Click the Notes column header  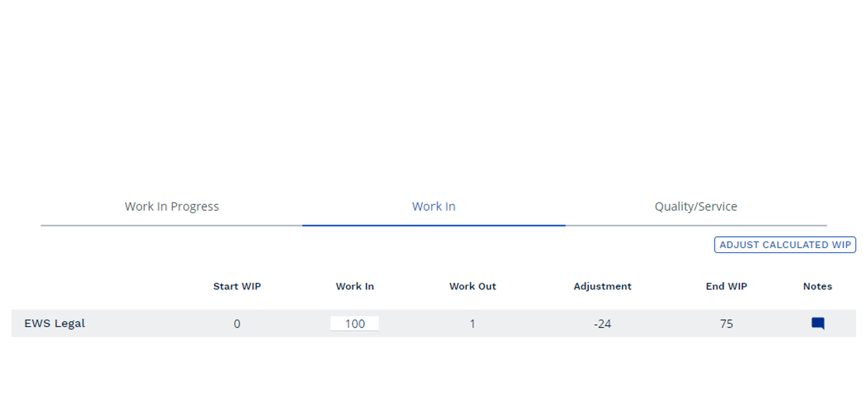coord(818,287)
